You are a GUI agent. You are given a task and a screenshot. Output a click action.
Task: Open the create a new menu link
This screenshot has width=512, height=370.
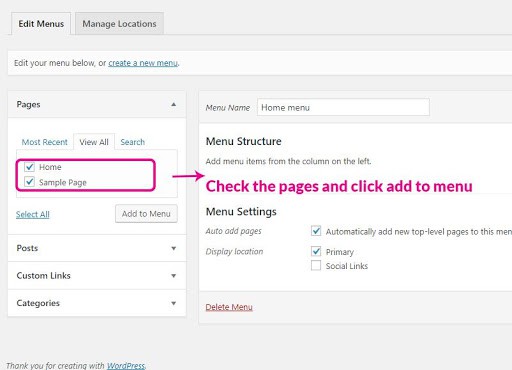[x=143, y=63]
